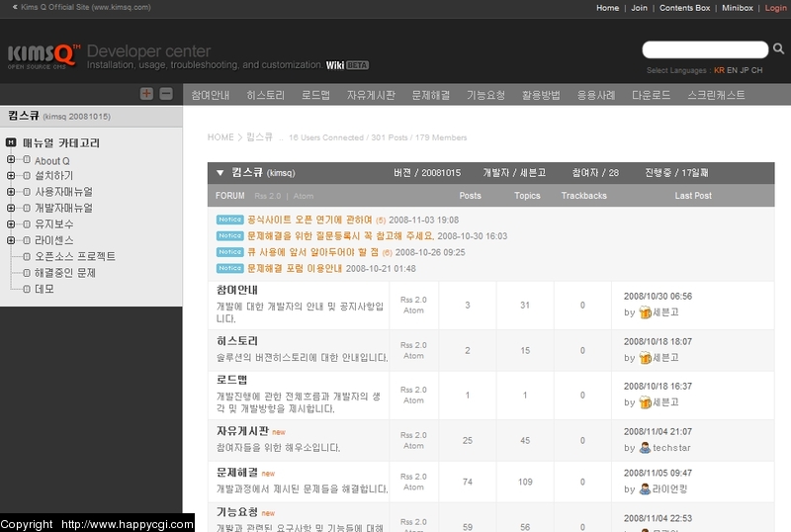The image size is (791, 532).
Task: Go to Kims Q Official Site link
Action: (82, 7)
